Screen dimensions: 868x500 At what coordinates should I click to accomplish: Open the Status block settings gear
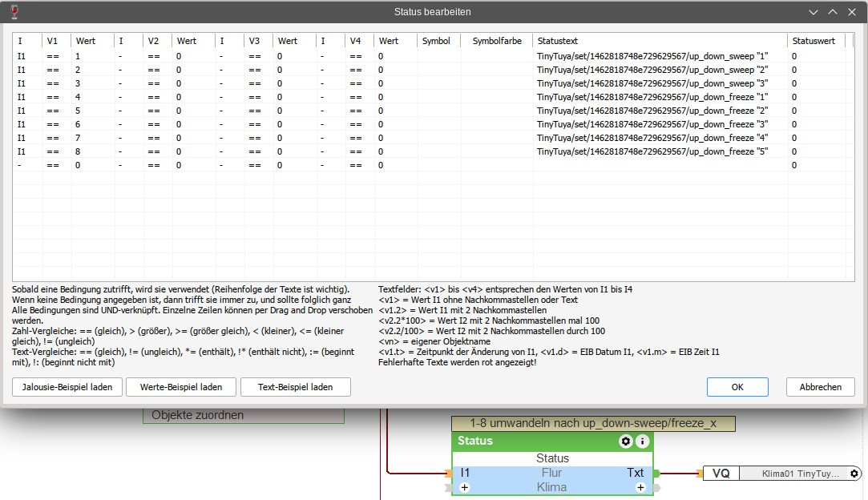pos(625,441)
